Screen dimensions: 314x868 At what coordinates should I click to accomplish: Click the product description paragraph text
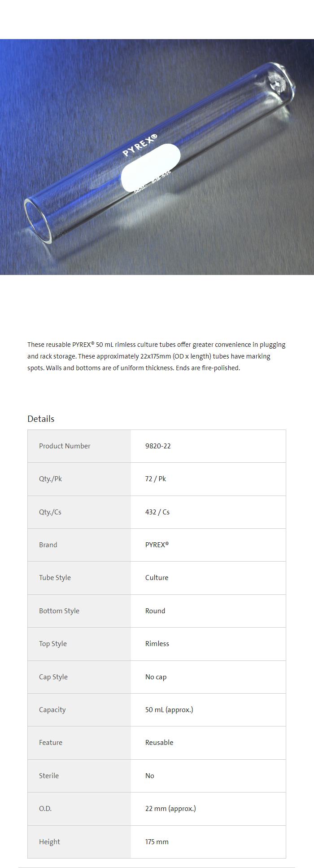(156, 356)
